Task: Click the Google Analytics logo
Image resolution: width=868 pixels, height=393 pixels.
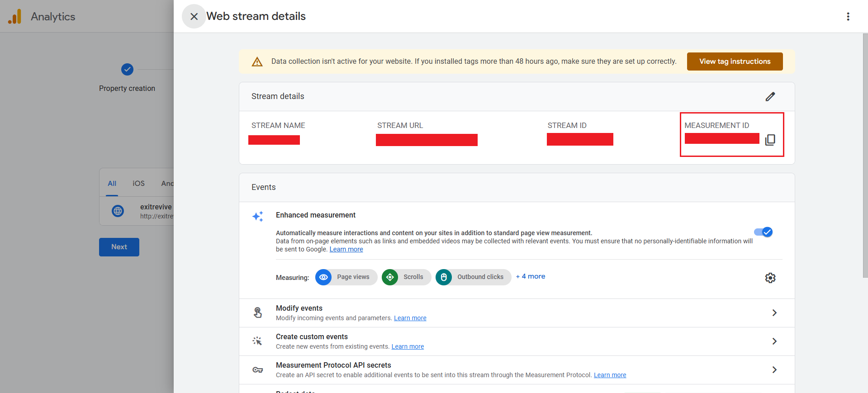Action: [x=15, y=17]
